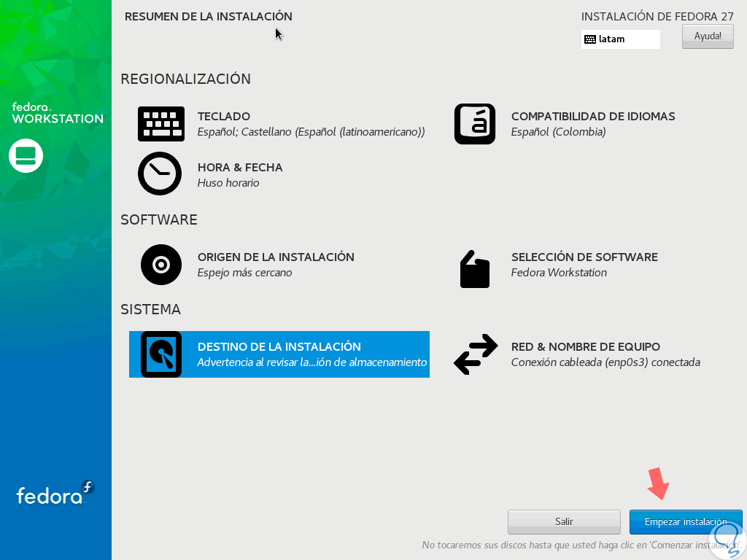This screenshot has width=747, height=560.
Task: Open RED & NOMBRE DE EQUIPO
Action: tap(586, 346)
